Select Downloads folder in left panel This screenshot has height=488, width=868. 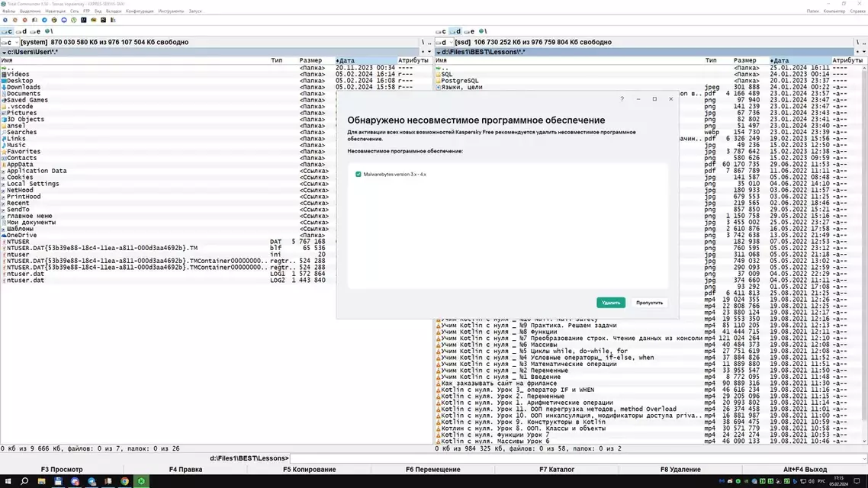pos(23,87)
